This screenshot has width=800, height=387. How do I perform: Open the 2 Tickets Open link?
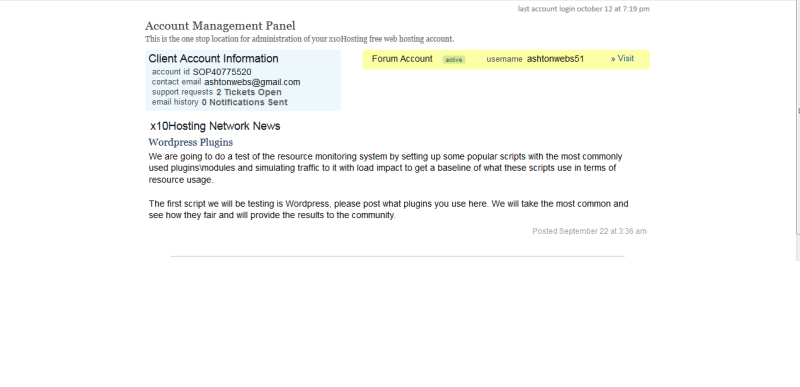tap(248, 92)
